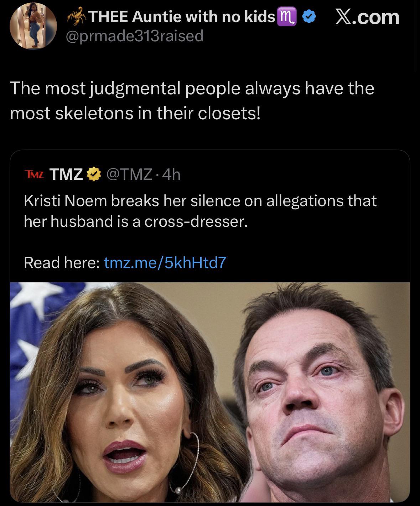
Task: Open the "THEE Auntie with no kids" profile name
Action: [181, 17]
